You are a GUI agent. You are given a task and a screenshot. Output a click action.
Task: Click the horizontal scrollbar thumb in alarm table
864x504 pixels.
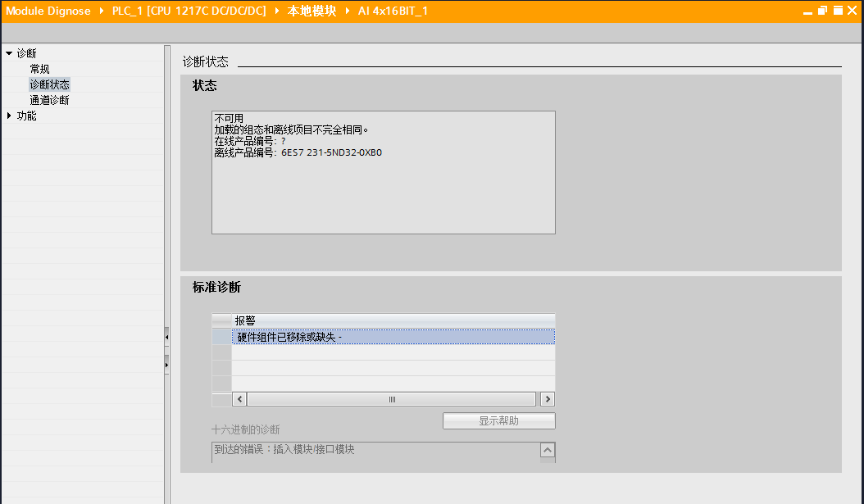pyautogui.click(x=391, y=399)
